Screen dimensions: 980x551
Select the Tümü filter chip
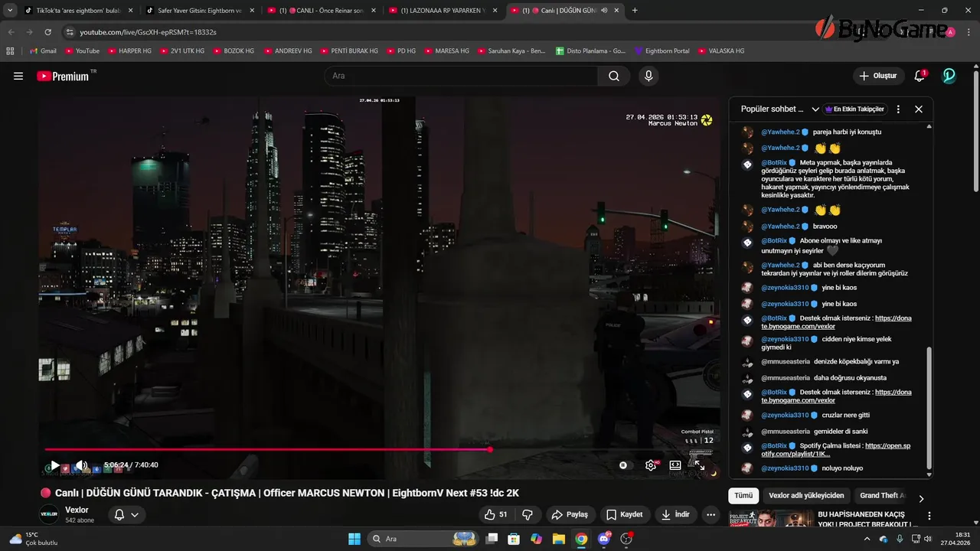click(x=743, y=495)
